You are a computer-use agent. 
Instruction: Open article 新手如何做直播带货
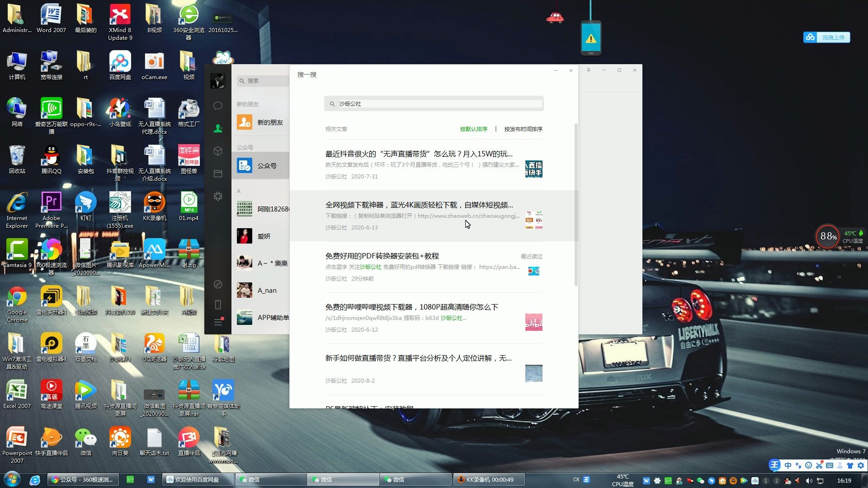(434, 369)
